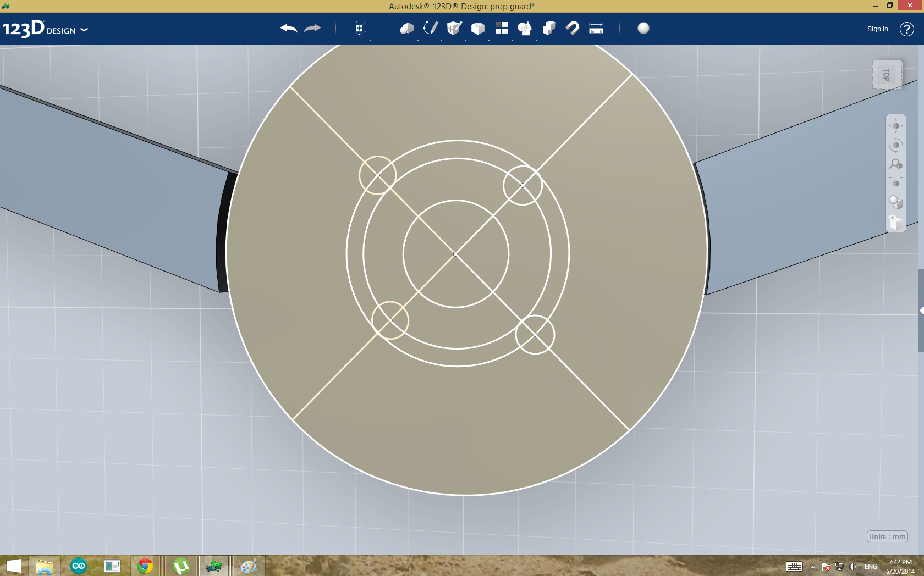Select the Zoom navigation tool
The image size is (924, 576).
click(x=896, y=164)
